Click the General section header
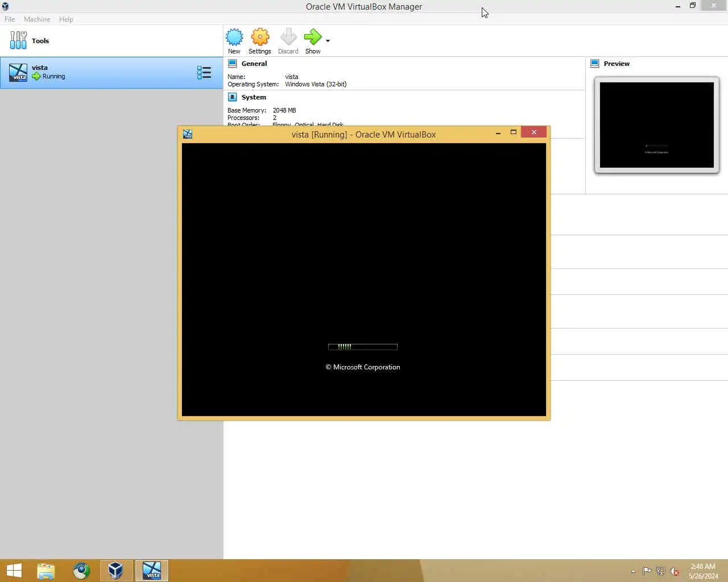This screenshot has width=728, height=582. point(254,64)
